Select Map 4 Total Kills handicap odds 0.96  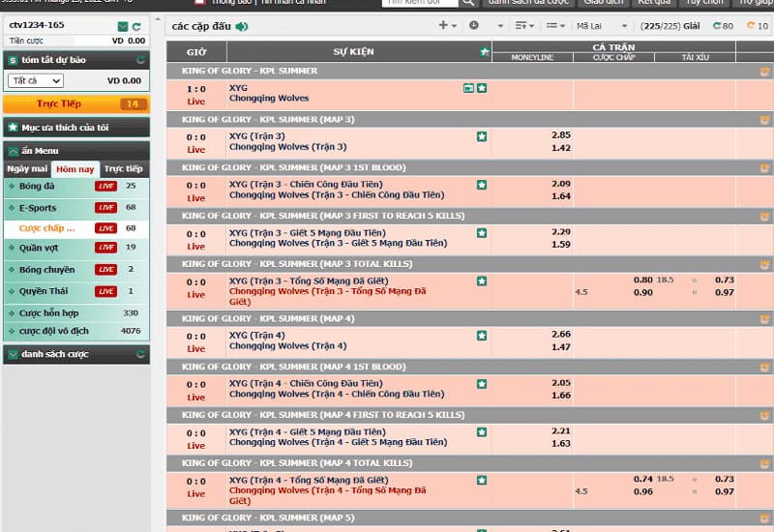(643, 491)
